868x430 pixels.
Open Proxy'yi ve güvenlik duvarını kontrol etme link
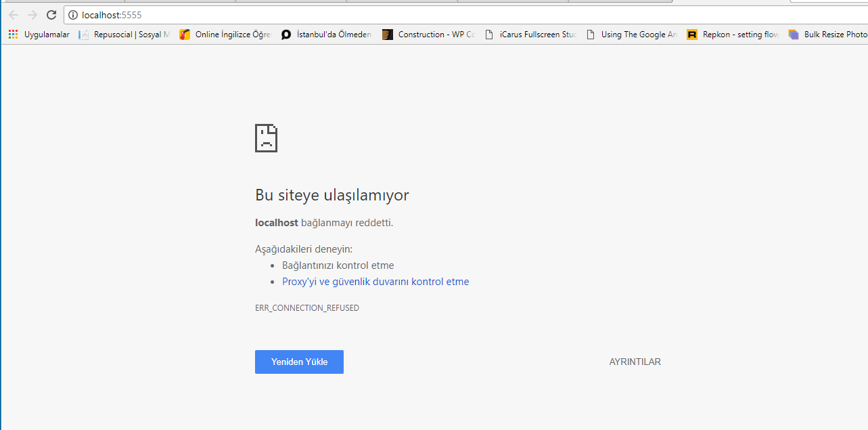click(x=375, y=282)
